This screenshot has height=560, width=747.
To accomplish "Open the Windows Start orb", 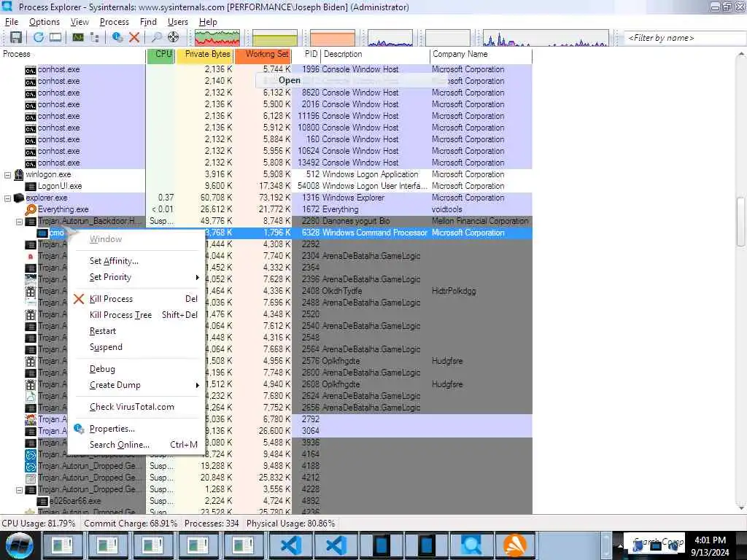I will click(x=19, y=545).
